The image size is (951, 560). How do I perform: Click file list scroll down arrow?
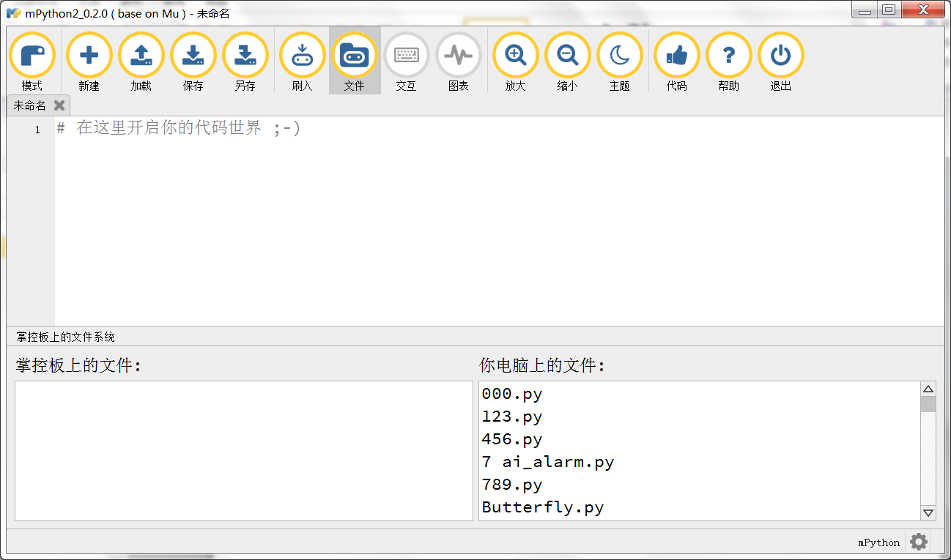[928, 513]
